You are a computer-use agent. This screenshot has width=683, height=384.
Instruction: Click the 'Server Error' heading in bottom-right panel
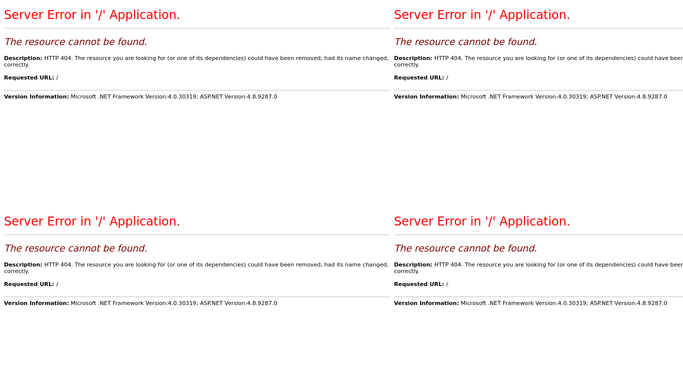482,221
